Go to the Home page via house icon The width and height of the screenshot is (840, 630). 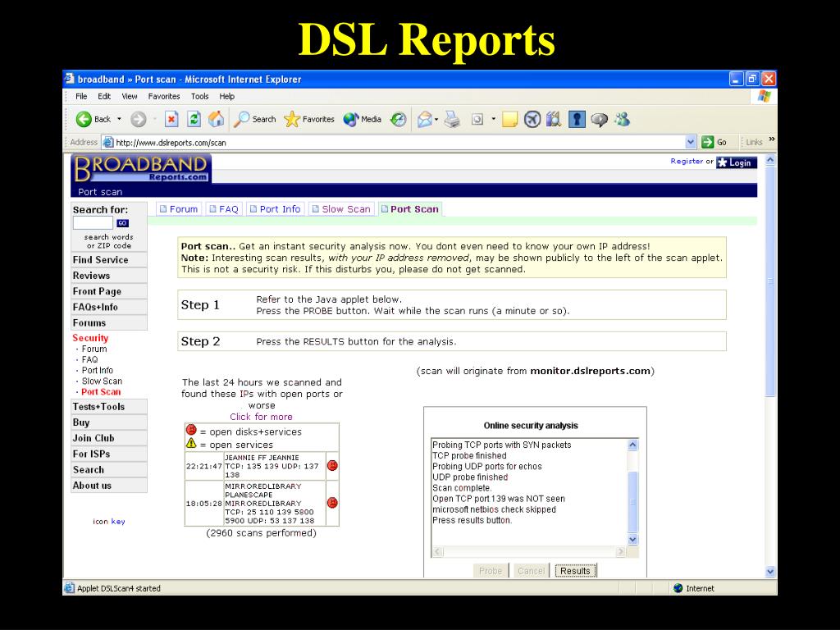click(217, 119)
